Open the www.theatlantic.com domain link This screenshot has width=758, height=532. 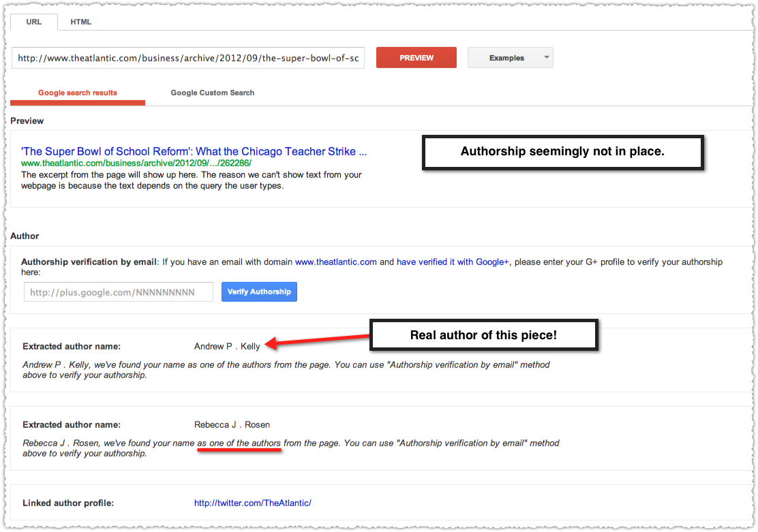(335, 262)
